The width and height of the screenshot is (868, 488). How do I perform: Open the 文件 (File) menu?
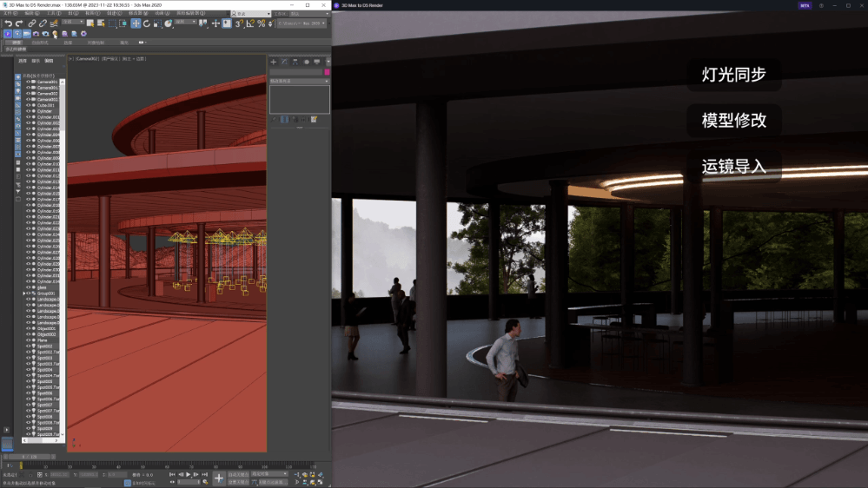click(8, 14)
